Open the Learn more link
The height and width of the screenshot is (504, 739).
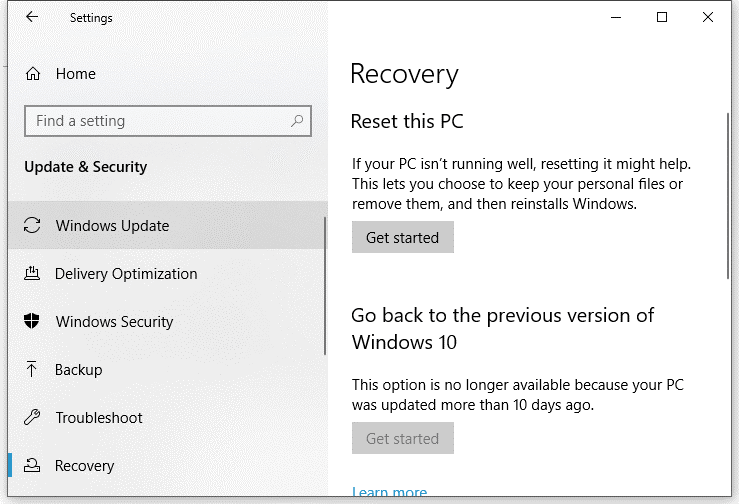click(389, 493)
